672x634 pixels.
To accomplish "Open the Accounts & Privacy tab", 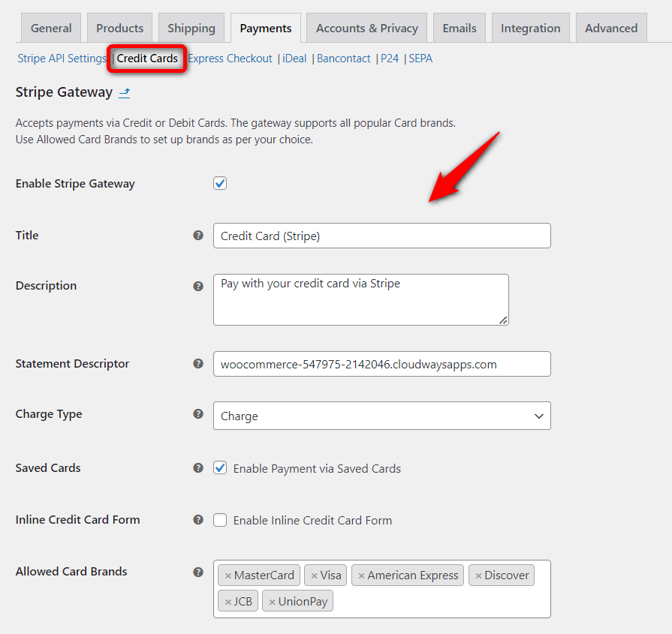I will (x=367, y=28).
